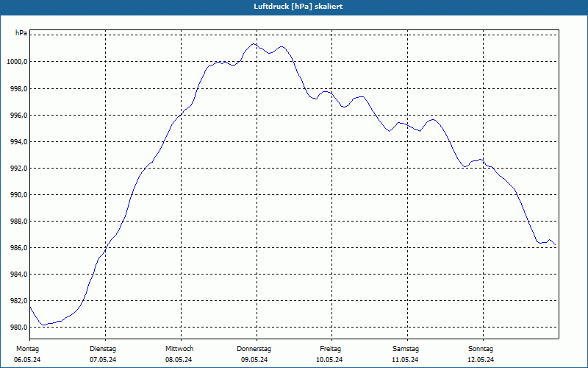Image resolution: width=588 pixels, height=368 pixels.
Task: Click the chart title 'Luftdruck [hPa] skaliert'
Action: 298,7
